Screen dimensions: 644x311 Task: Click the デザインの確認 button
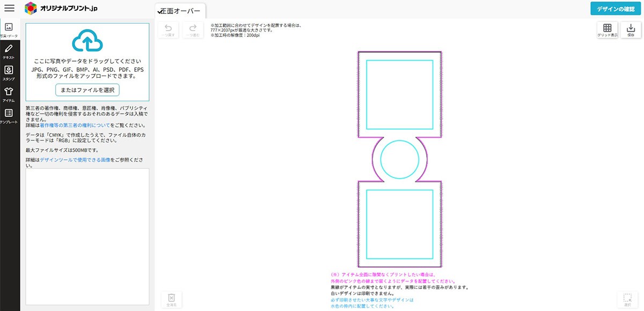tap(616, 9)
